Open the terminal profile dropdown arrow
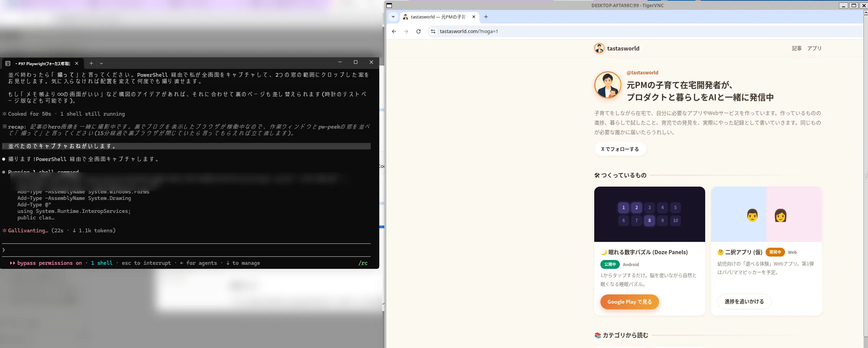 coord(101,63)
